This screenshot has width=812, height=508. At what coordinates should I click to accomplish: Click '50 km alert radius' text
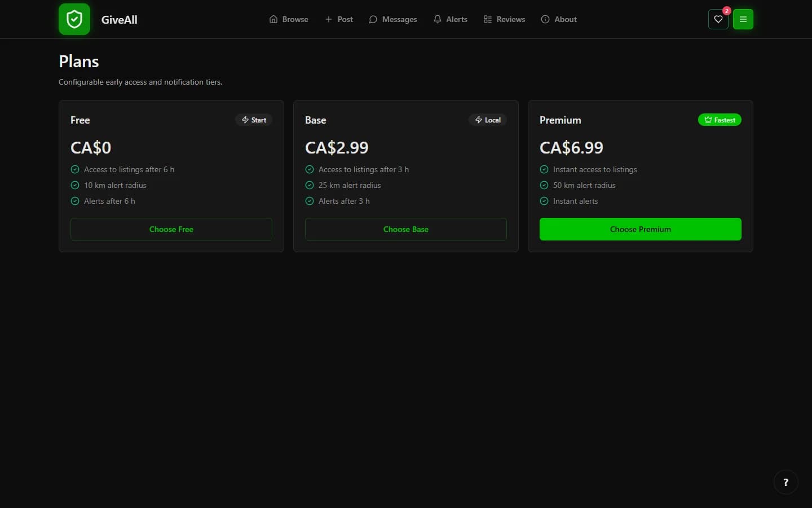(584, 185)
